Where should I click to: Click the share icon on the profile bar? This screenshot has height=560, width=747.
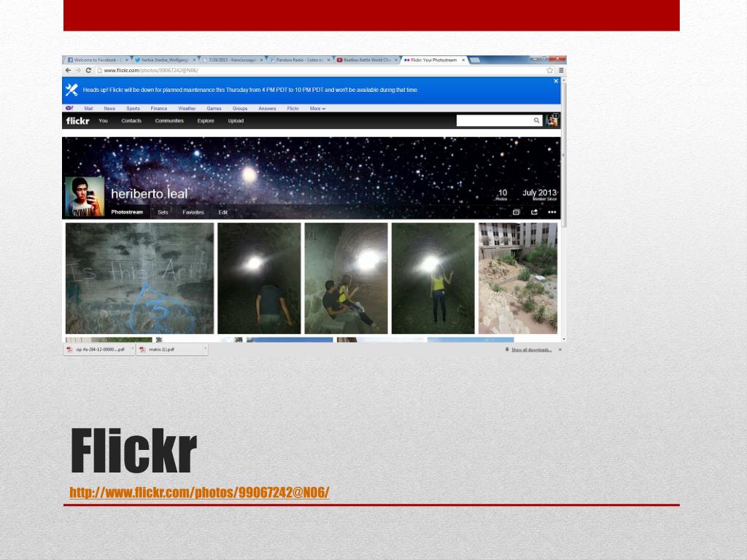point(534,212)
